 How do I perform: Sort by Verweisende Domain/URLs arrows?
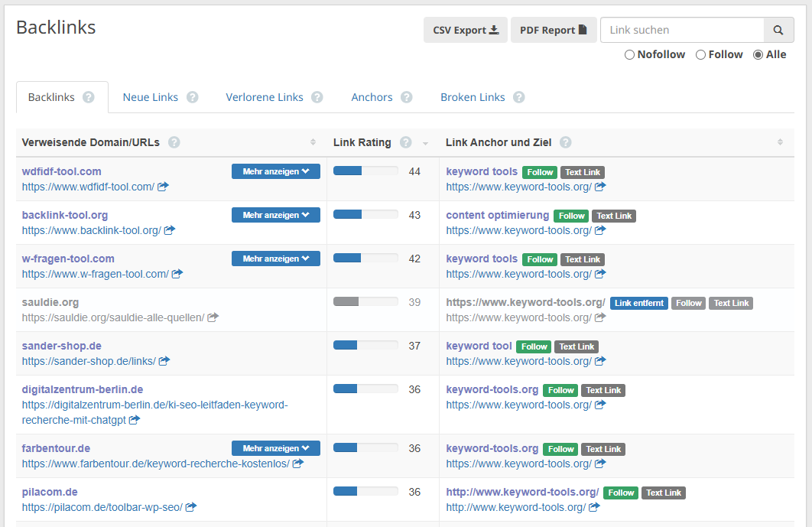tap(313, 142)
